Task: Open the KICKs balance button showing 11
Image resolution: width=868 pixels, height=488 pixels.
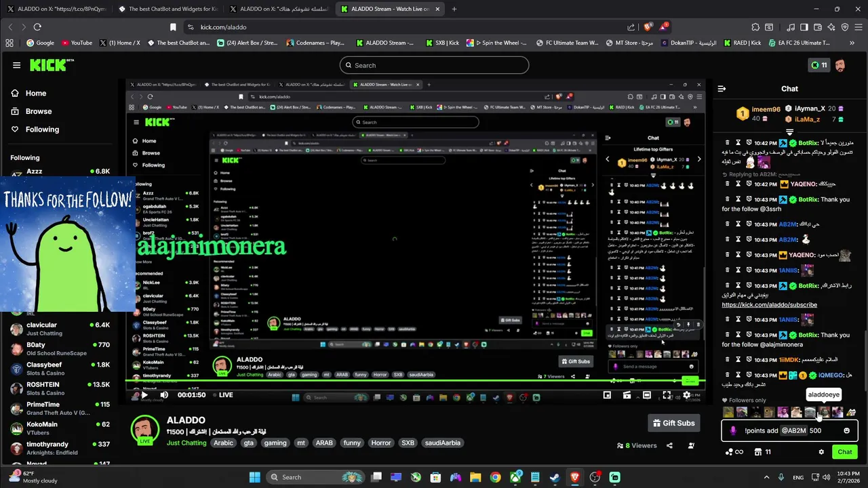Action: pyautogui.click(x=819, y=65)
